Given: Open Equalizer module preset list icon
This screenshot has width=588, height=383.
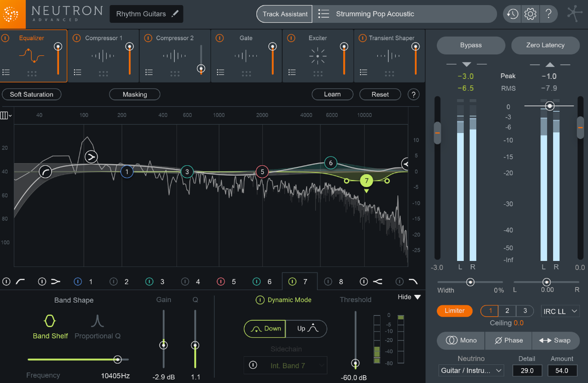Looking at the screenshot, I should (6, 72).
